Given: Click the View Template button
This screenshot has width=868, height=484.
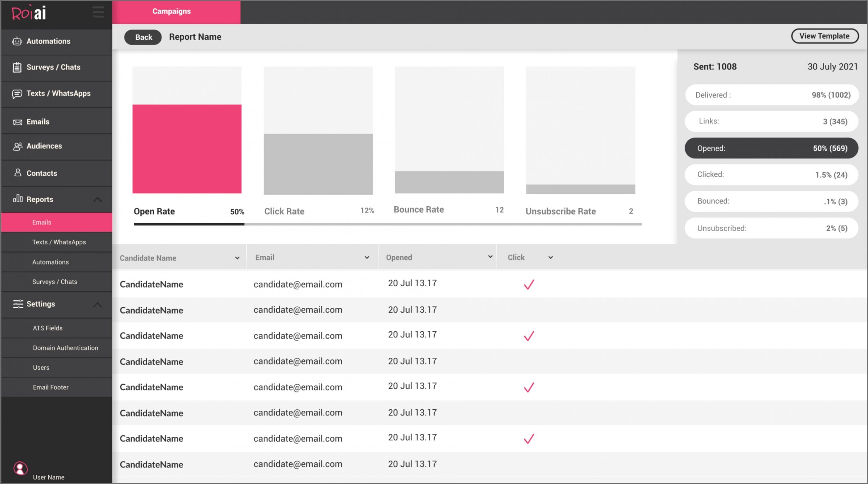Looking at the screenshot, I should (825, 36).
